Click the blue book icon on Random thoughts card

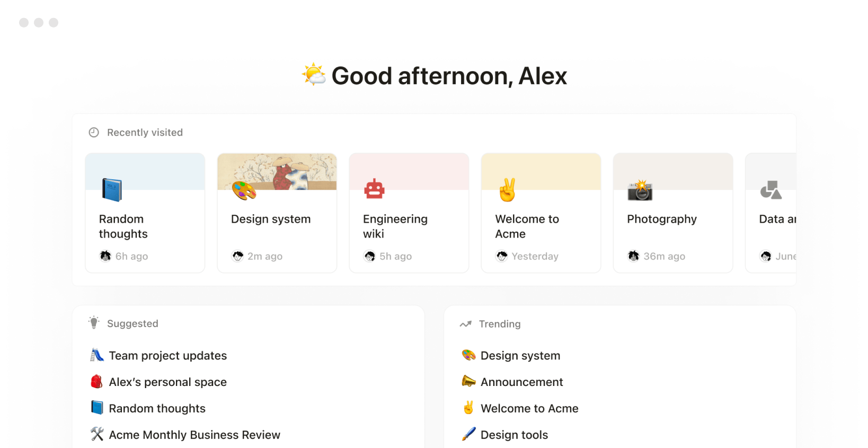[x=112, y=190]
